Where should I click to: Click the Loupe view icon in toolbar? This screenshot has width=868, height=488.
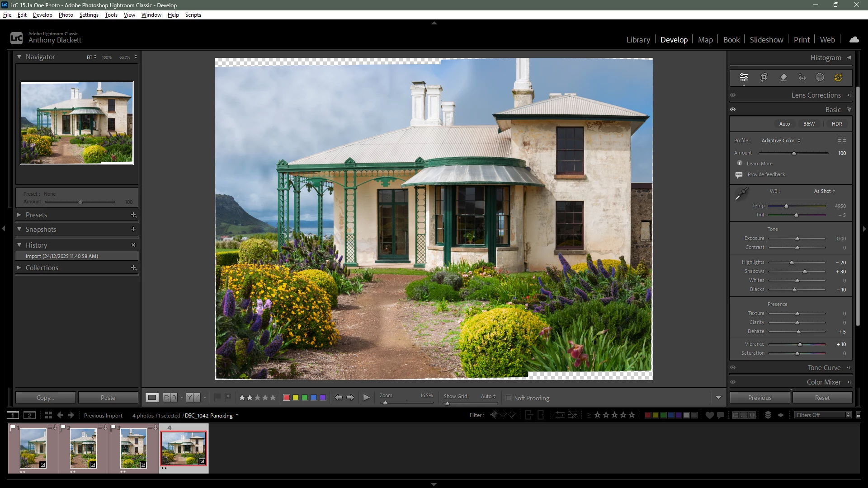pyautogui.click(x=152, y=398)
